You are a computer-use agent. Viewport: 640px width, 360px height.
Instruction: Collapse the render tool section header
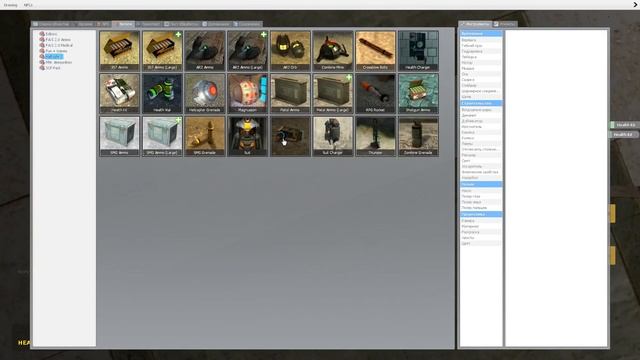tap(481, 214)
